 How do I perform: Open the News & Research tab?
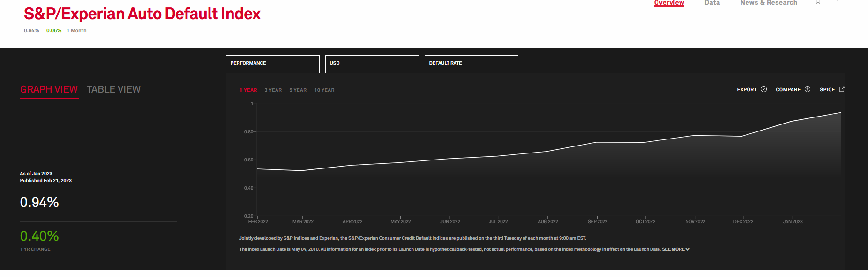click(x=769, y=3)
